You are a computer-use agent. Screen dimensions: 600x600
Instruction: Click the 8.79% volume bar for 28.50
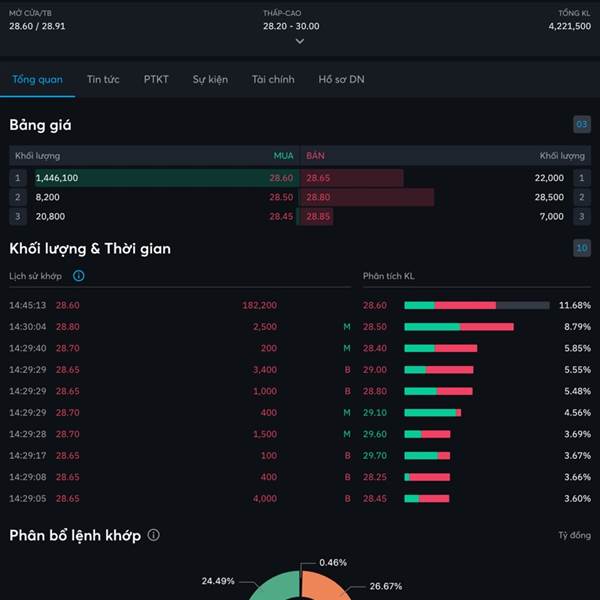[459, 327]
